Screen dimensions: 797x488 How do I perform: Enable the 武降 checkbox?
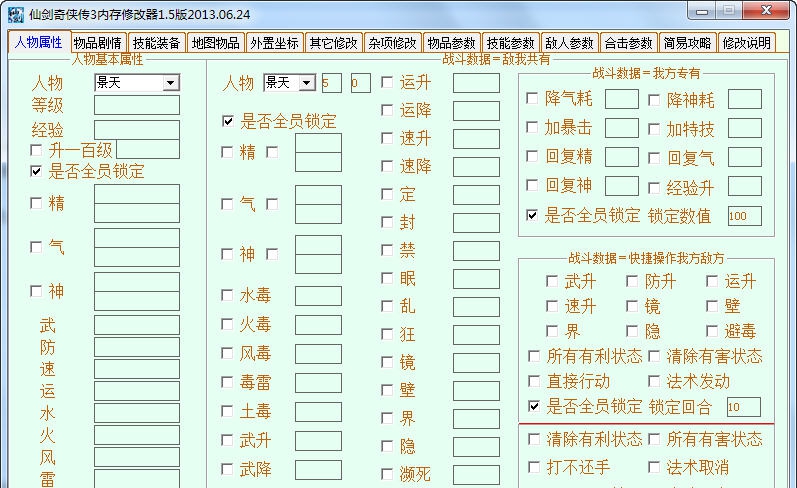227,469
